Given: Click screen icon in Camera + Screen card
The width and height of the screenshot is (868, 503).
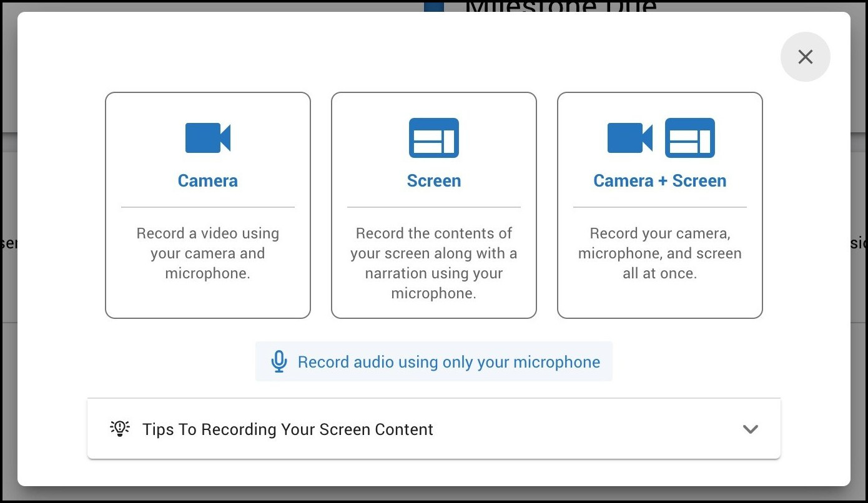Looking at the screenshot, I should click(x=690, y=138).
